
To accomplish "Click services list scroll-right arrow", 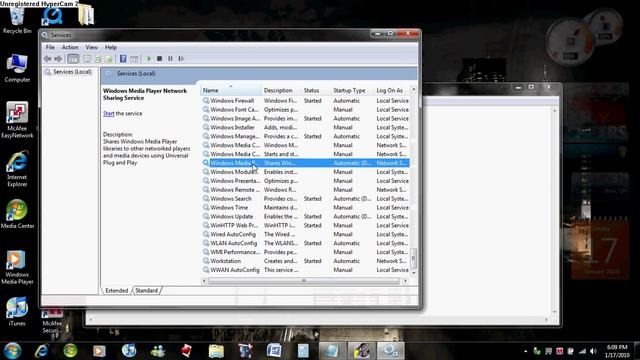I will point(405,281).
